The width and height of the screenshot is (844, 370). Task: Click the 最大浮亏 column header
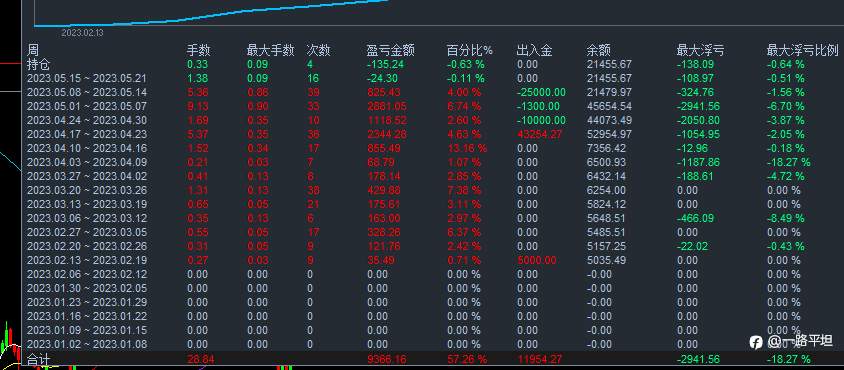coord(700,51)
